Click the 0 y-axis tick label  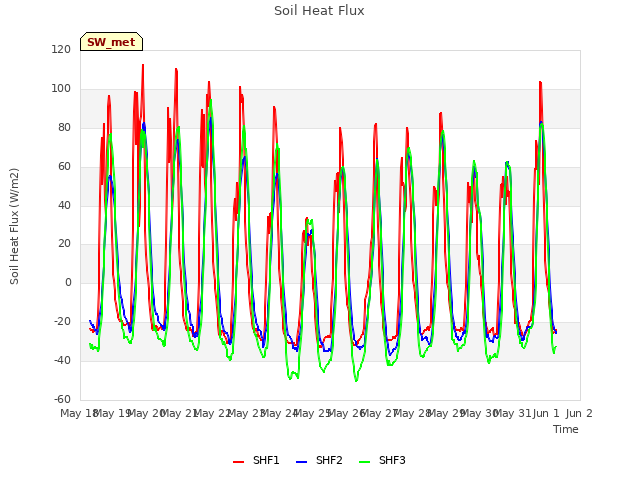(68, 282)
